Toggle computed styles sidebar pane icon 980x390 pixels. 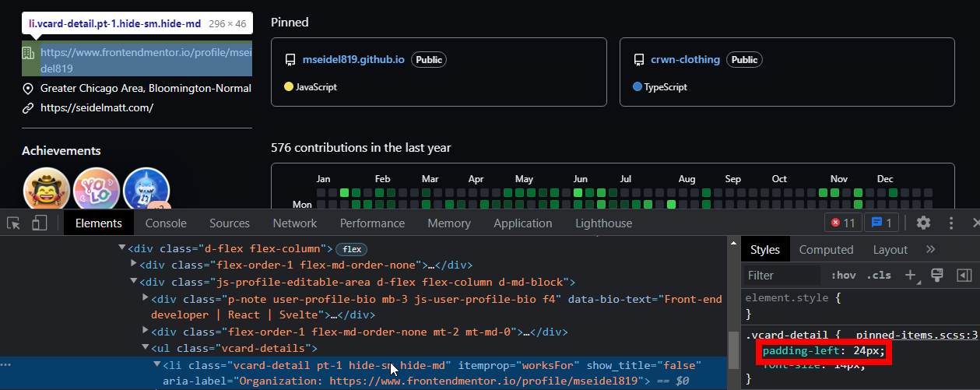click(x=964, y=275)
